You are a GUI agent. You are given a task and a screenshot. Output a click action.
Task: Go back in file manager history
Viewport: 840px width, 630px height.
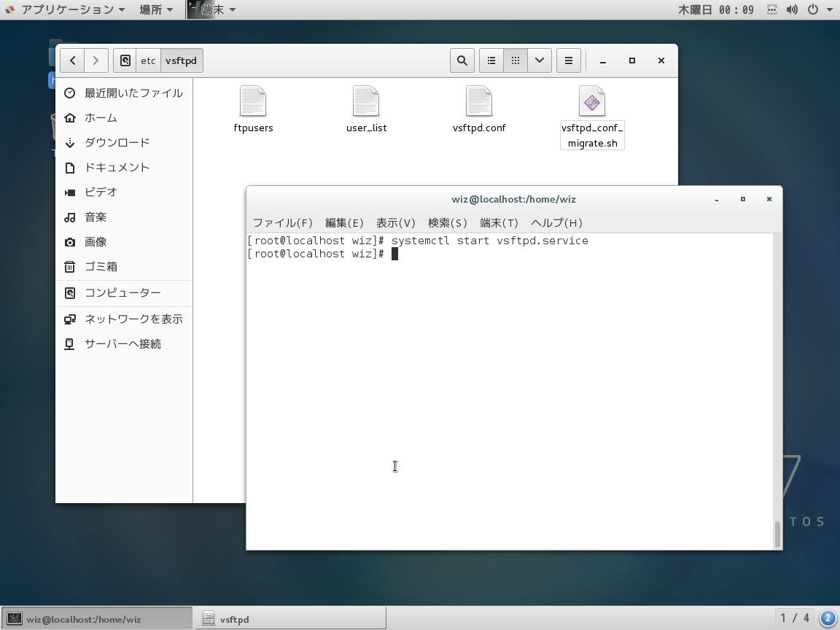[x=73, y=61]
